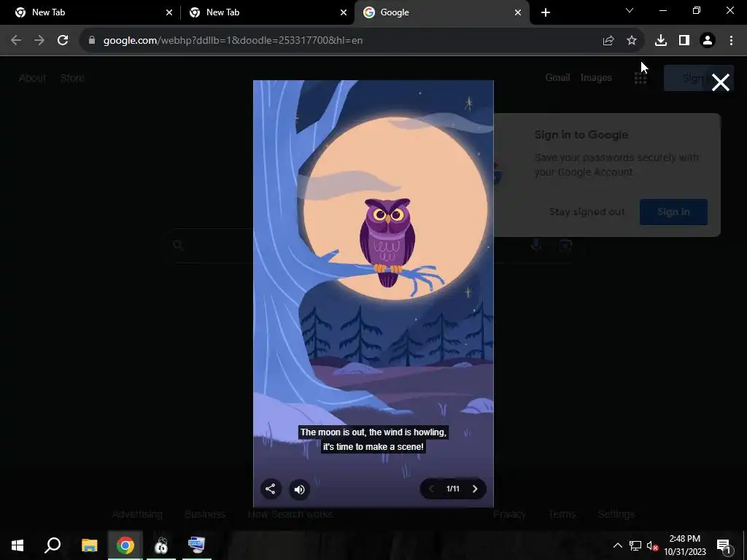Open Windows Start menu
The width and height of the screenshot is (747, 560).
(x=18, y=545)
